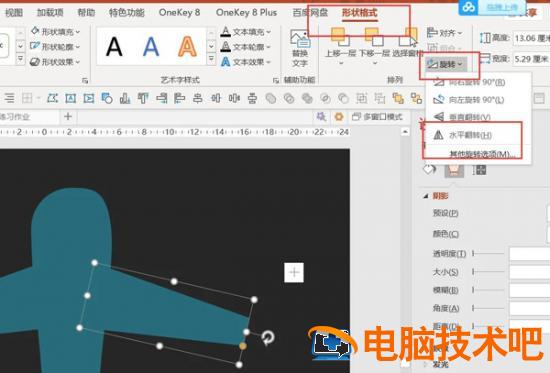Open the 形状效果 shape effects menu
Viewport: 550px width, 373px height.
[x=55, y=62]
